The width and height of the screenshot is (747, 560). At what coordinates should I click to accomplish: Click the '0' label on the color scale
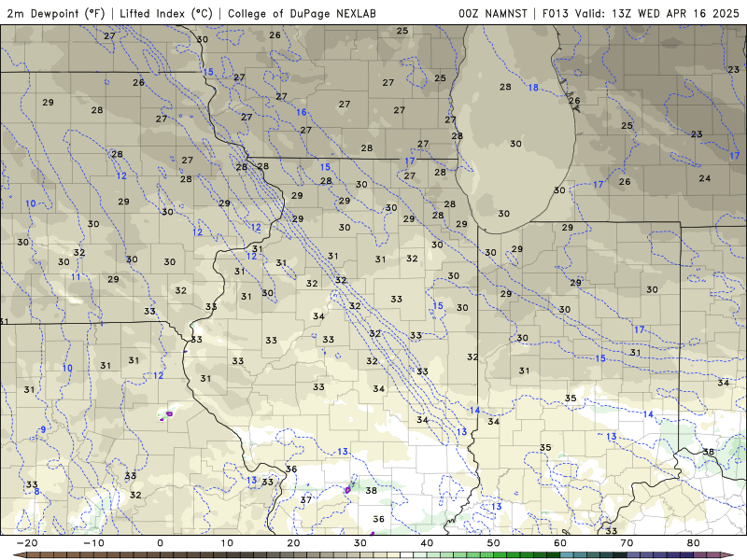click(x=160, y=543)
